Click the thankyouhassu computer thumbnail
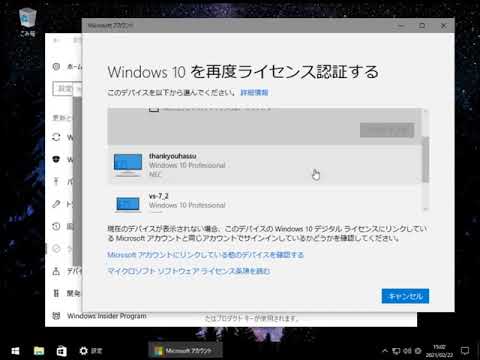480x360 pixels. click(x=128, y=165)
